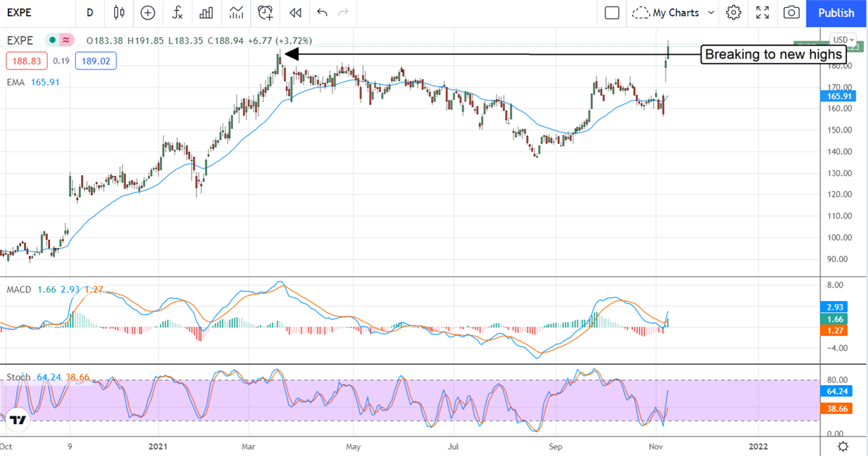Screen dimensions: 868x456
Task: Open chart settings gear in top toolbar
Action: pyautogui.click(x=733, y=12)
